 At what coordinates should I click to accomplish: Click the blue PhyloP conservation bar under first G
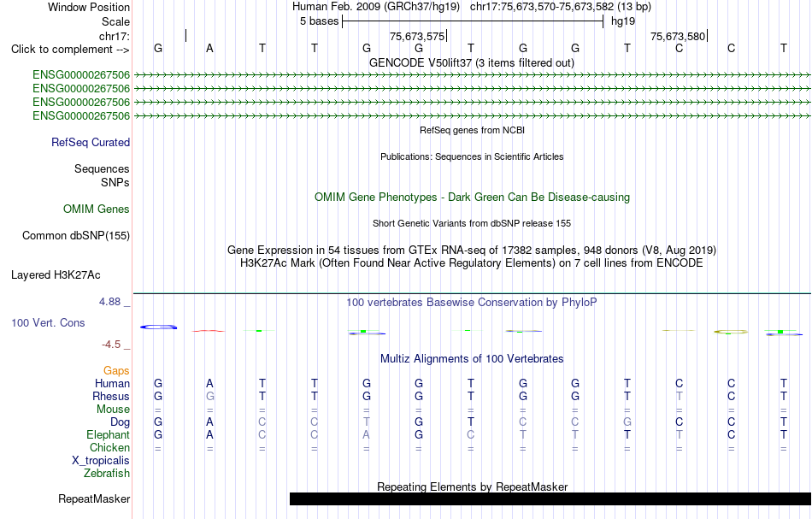pyautogui.click(x=158, y=327)
